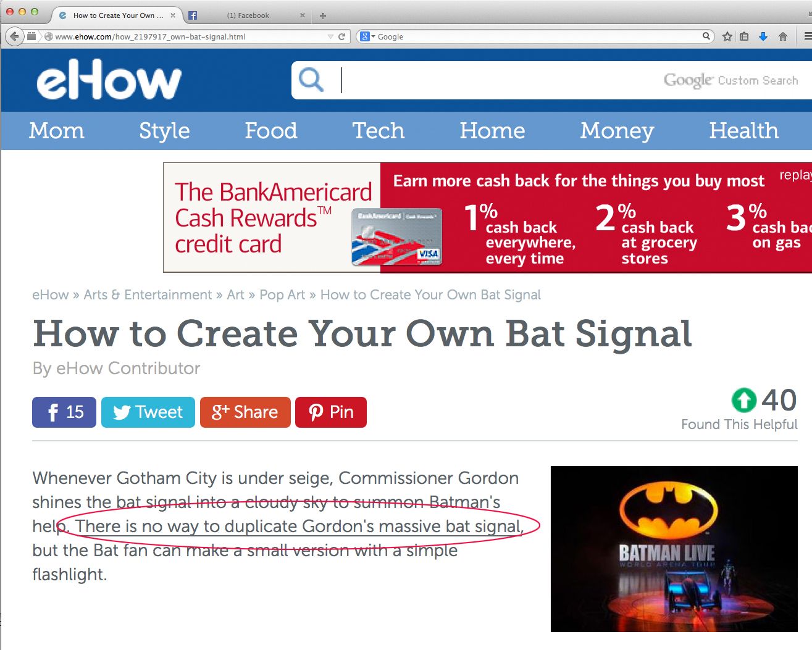The width and height of the screenshot is (812, 650).
Task: Close the Facebook tab
Action: (303, 15)
